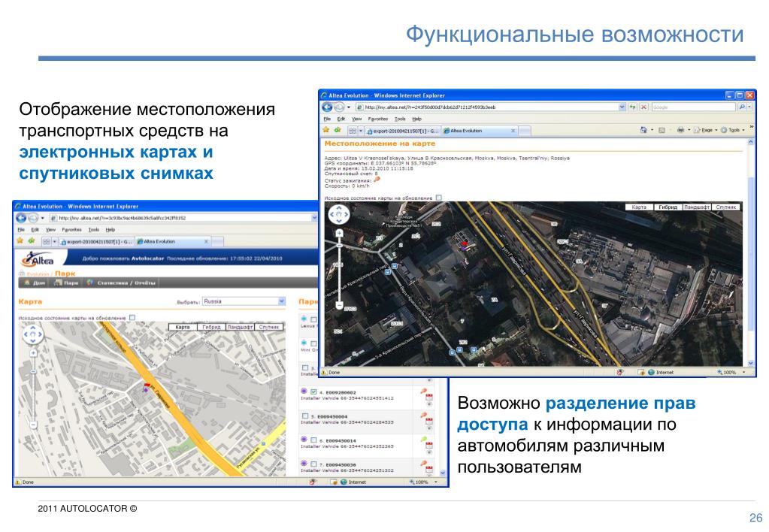
Task: Click calendar icon for vehicle E009450014
Action: pos(429,446)
